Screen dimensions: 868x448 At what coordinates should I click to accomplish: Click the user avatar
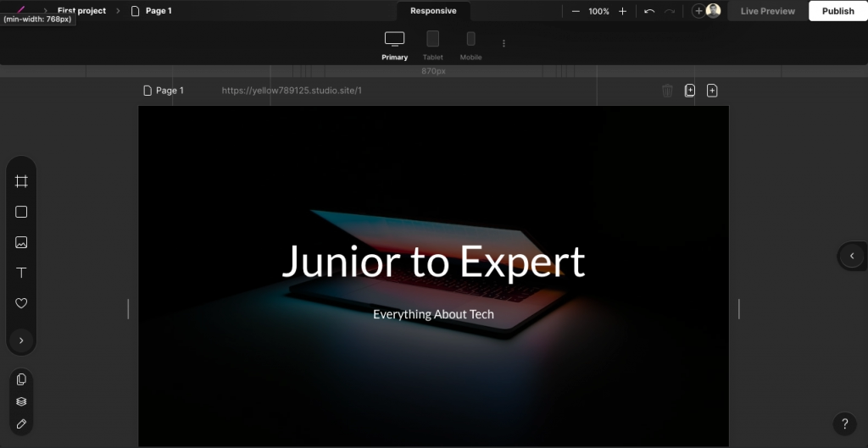pyautogui.click(x=714, y=10)
